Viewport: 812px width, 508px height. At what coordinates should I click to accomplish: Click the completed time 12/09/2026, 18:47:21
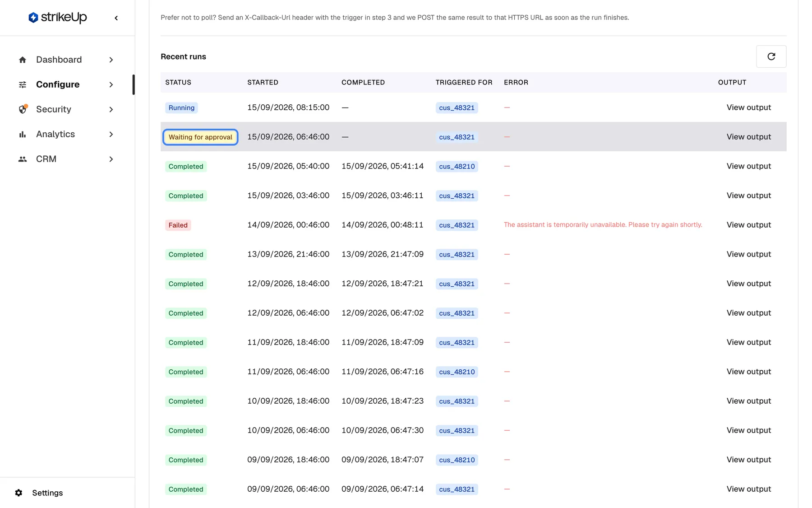(x=383, y=284)
